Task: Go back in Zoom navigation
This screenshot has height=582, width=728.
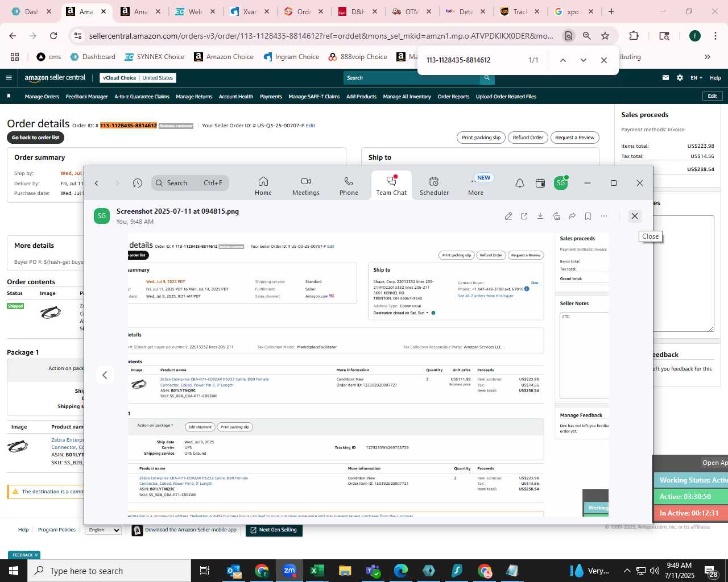Action: 97,183
